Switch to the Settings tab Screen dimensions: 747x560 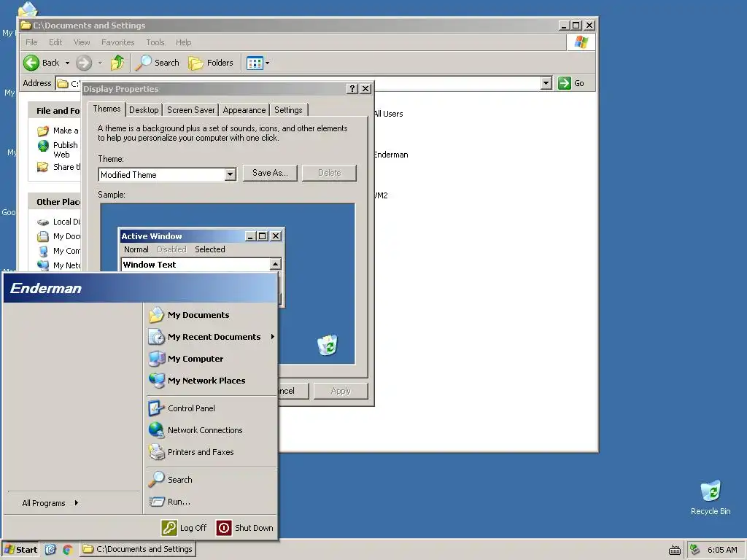click(x=288, y=110)
